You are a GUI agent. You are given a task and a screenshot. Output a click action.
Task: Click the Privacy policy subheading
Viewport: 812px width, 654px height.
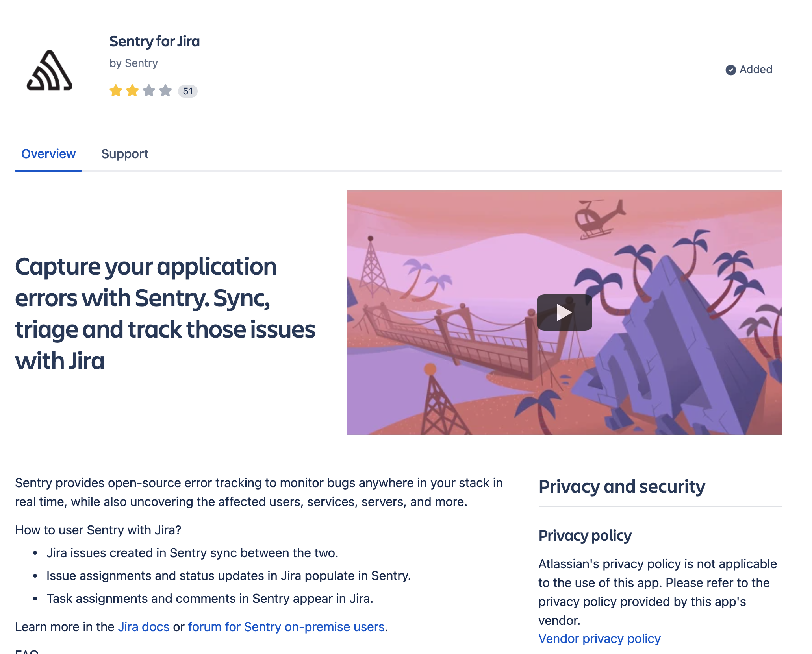(585, 535)
